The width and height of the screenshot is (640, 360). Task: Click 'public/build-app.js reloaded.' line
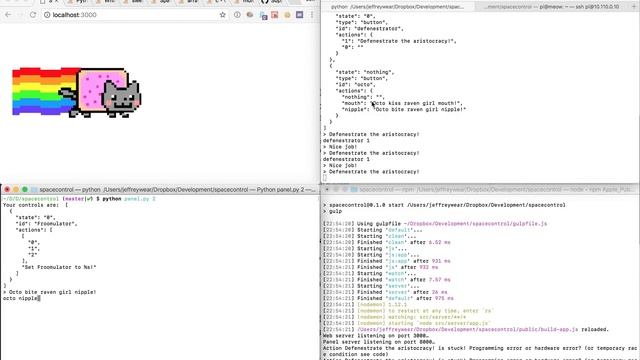(466, 329)
